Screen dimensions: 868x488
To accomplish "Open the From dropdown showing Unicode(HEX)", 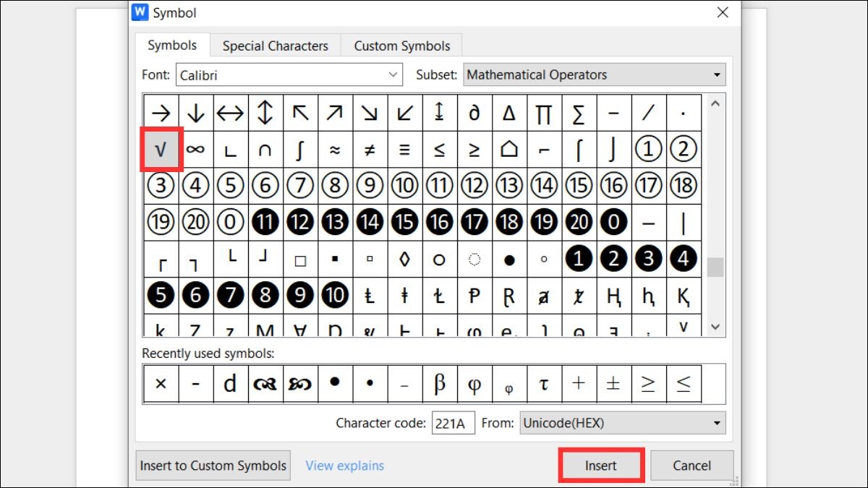I will [622, 423].
